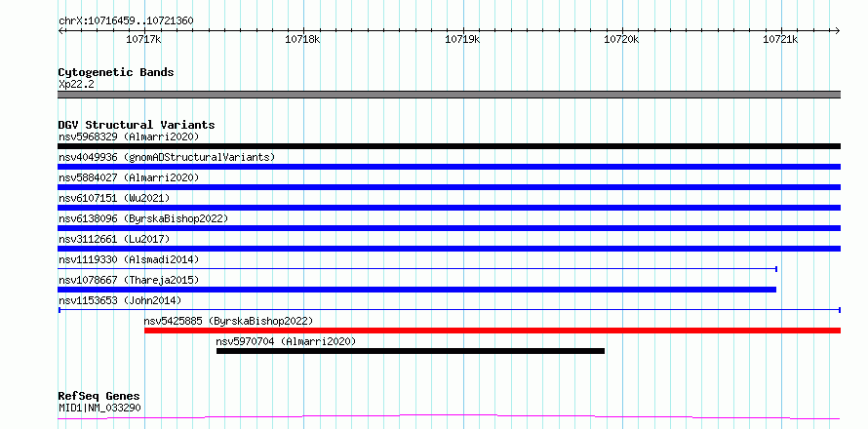Click the thin blue line for nsv1153653
This screenshot has height=429, width=868.
450,310
